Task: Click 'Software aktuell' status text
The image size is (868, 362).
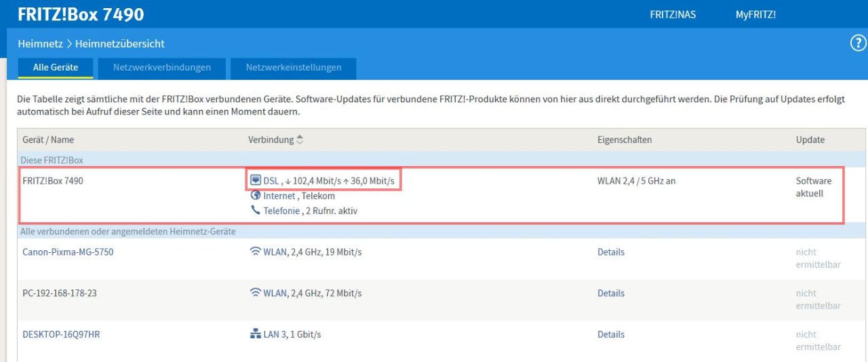Action: point(814,187)
